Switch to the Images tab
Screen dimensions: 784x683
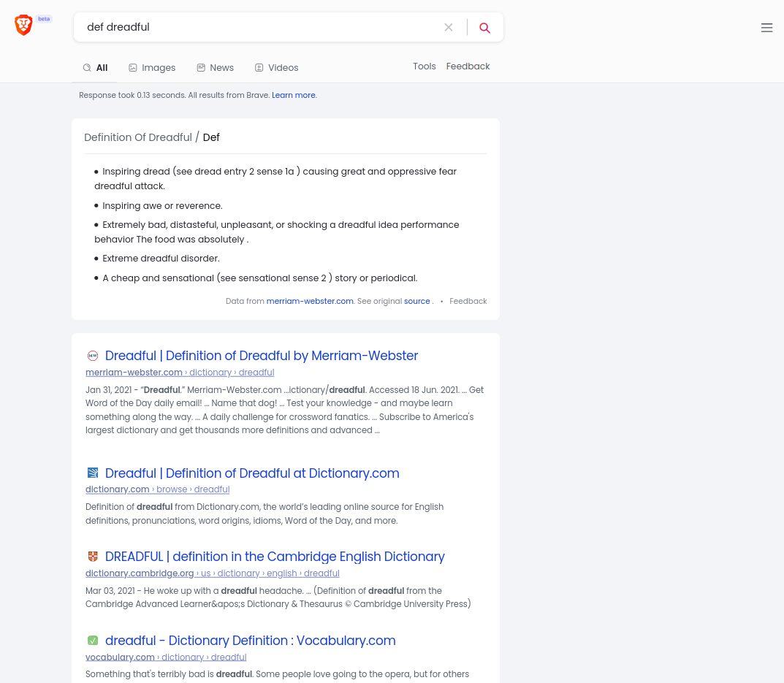152,67
